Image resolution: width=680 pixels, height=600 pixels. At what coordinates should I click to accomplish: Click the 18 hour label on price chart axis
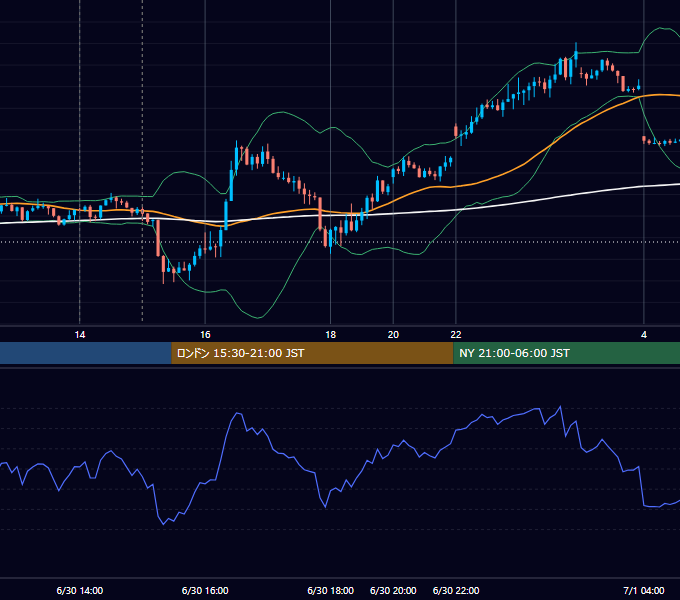pos(330,335)
